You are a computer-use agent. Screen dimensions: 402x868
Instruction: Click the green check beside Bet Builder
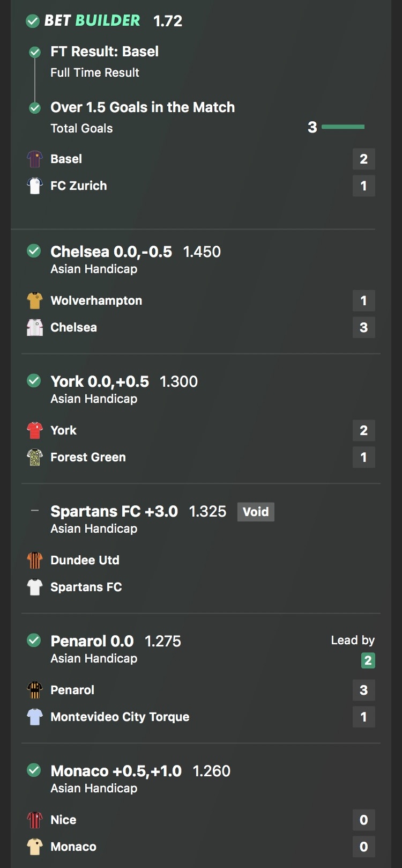pos(33,21)
